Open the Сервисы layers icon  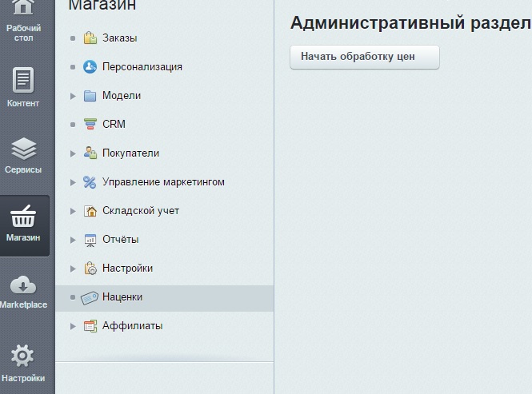point(24,149)
